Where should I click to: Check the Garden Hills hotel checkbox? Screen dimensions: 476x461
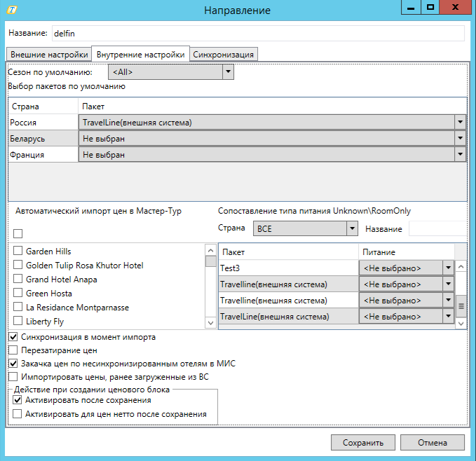(18, 252)
